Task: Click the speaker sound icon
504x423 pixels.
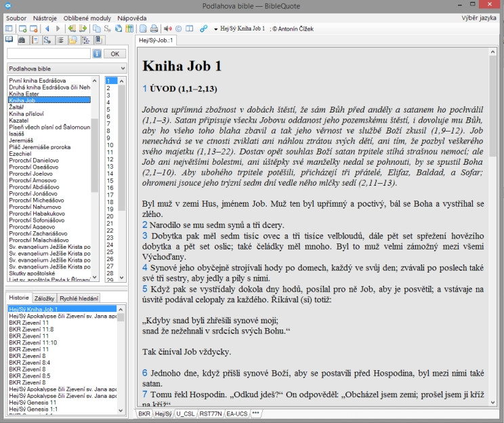Action: (x=167, y=28)
